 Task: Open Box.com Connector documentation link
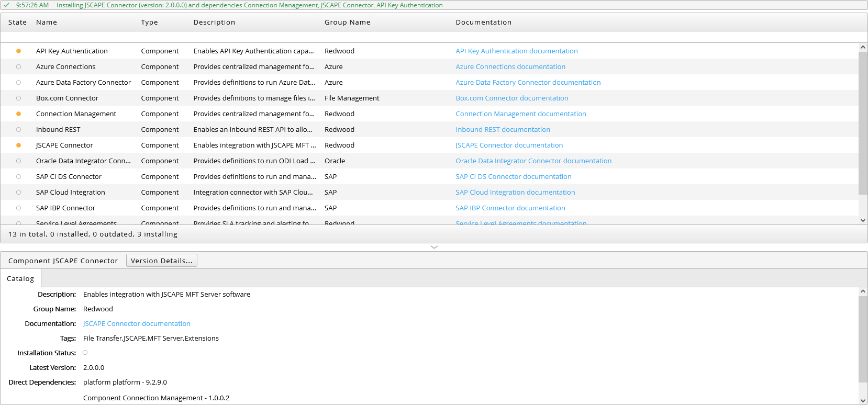[512, 98]
